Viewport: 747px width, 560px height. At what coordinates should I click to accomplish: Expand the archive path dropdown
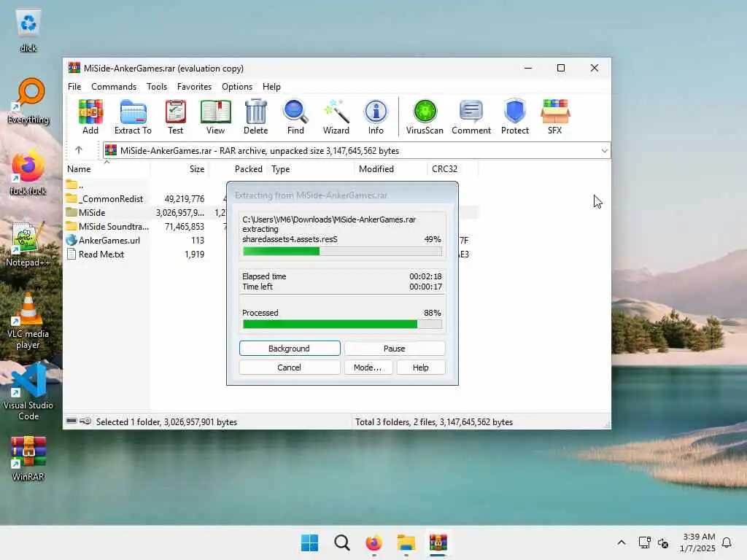click(604, 150)
